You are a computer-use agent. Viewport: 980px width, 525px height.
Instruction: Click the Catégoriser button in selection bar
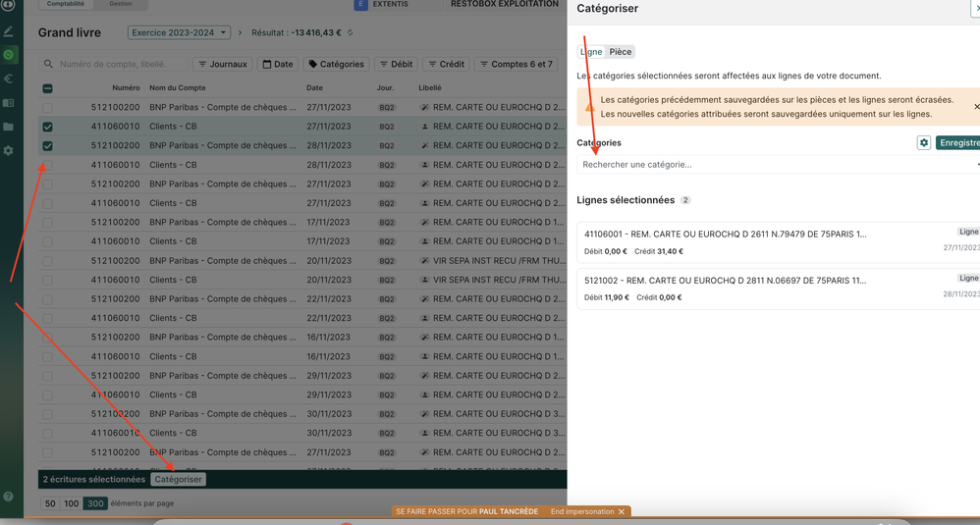pyautogui.click(x=179, y=480)
